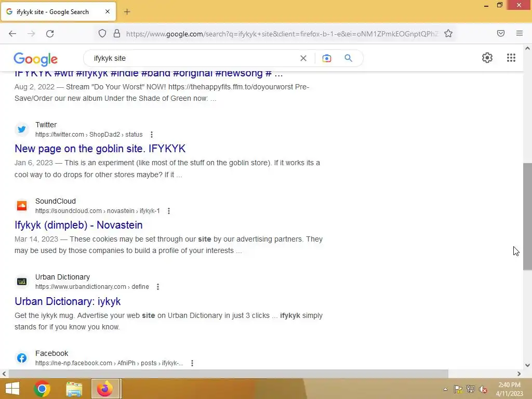The height and width of the screenshot is (399, 532).
Task: Open tracking protection shield info
Action: [102, 33]
